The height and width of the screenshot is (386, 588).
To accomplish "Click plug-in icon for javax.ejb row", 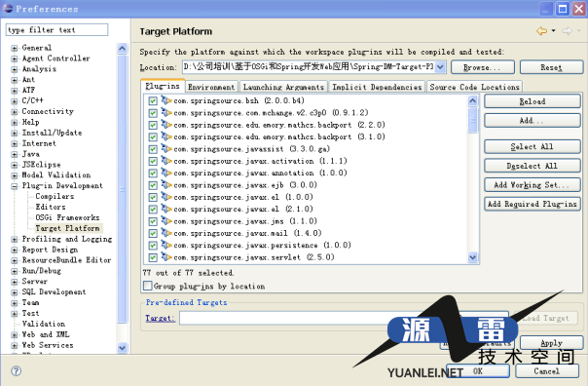I will 166,184.
